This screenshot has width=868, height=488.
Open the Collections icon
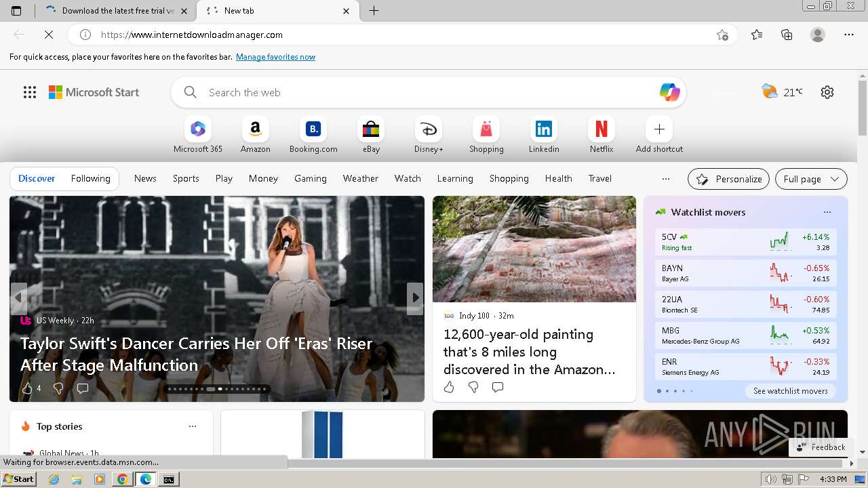point(787,35)
